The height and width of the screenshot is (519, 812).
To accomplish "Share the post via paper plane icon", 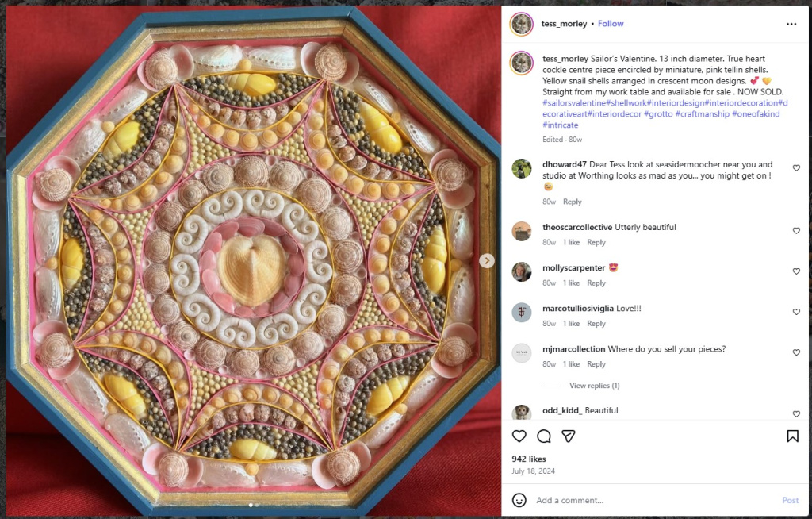I will (568, 436).
